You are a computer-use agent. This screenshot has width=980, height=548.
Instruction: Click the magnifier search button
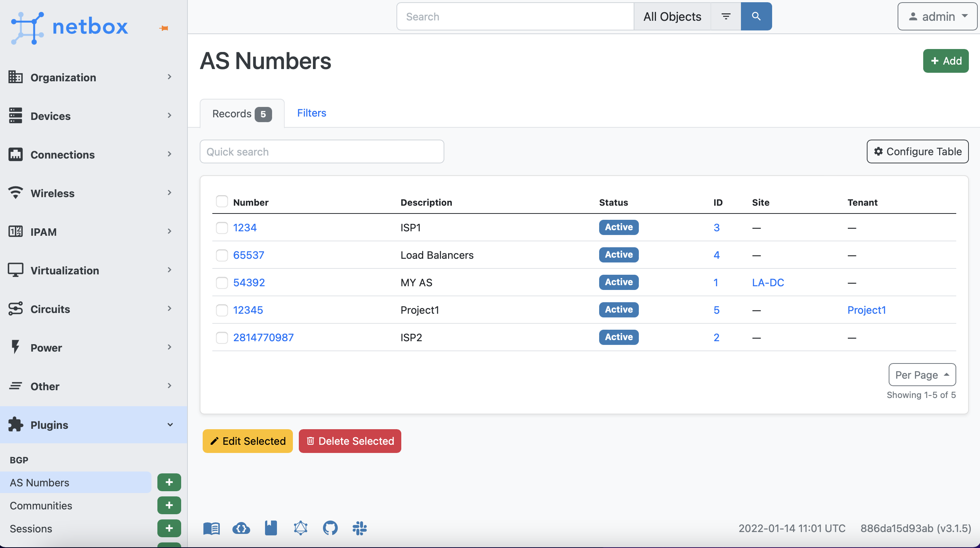tap(756, 16)
